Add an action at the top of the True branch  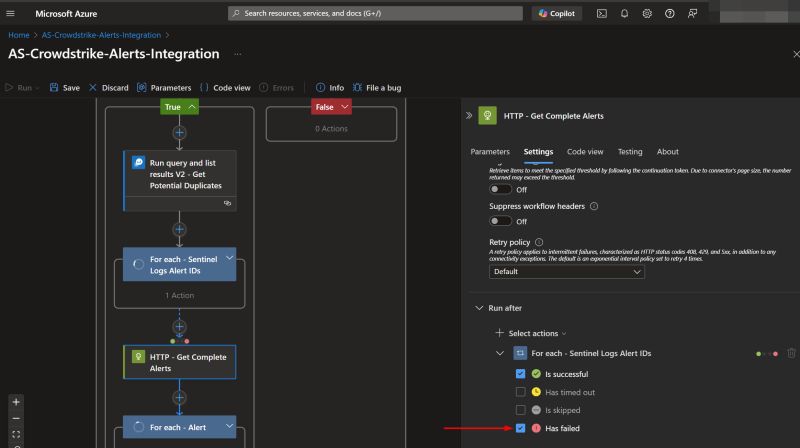pyautogui.click(x=179, y=133)
